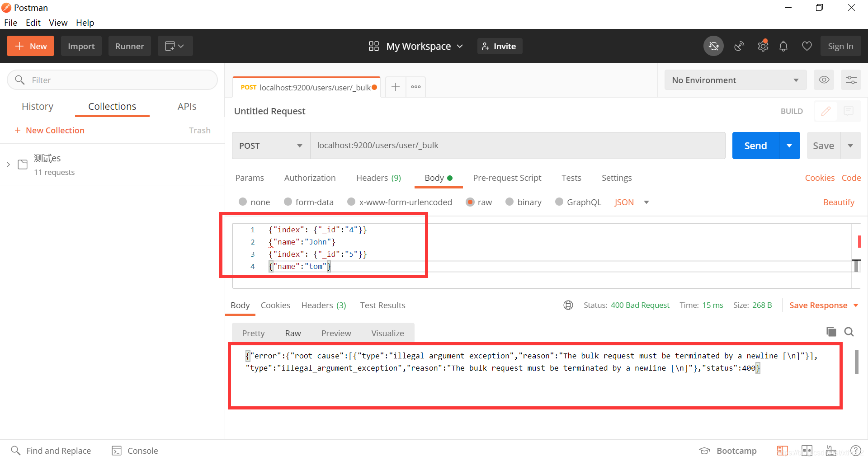Screen dimensions: 868x461
Task: Open the Headers (9) request tab
Action: [378, 178]
